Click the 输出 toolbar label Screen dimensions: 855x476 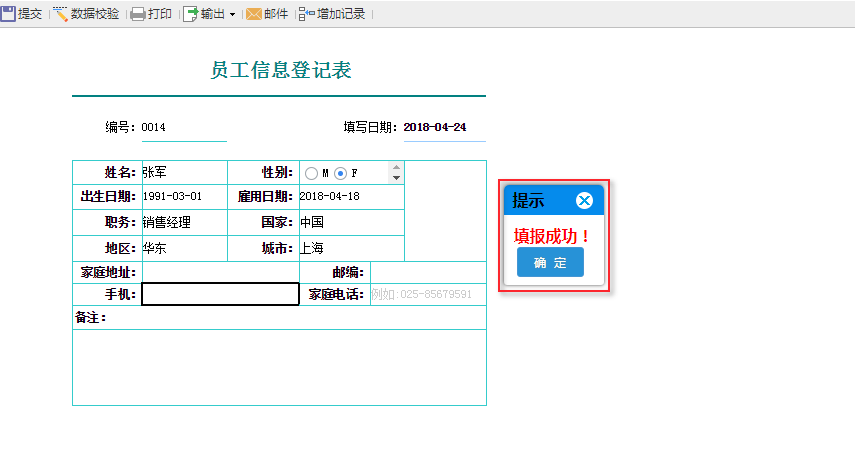pos(213,14)
